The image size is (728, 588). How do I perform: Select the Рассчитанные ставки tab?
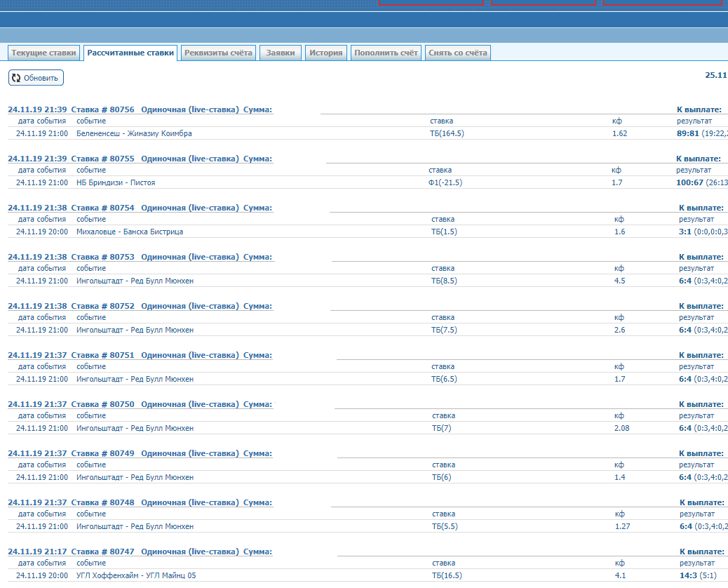click(x=130, y=53)
